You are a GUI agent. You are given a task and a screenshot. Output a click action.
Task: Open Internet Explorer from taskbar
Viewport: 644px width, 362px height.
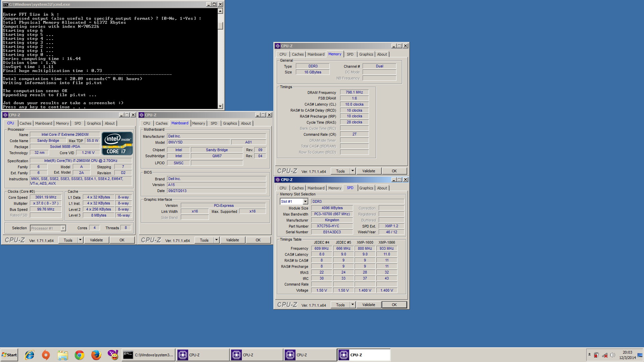pyautogui.click(x=30, y=355)
